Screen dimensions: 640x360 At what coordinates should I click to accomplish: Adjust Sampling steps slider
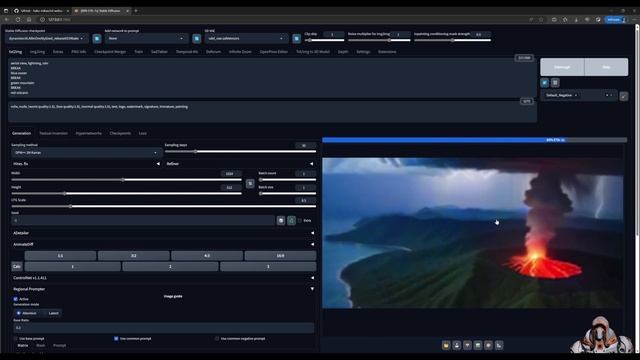[240, 152]
